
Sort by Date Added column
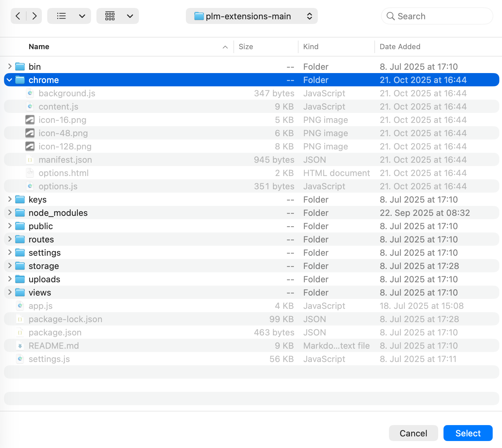tap(400, 47)
